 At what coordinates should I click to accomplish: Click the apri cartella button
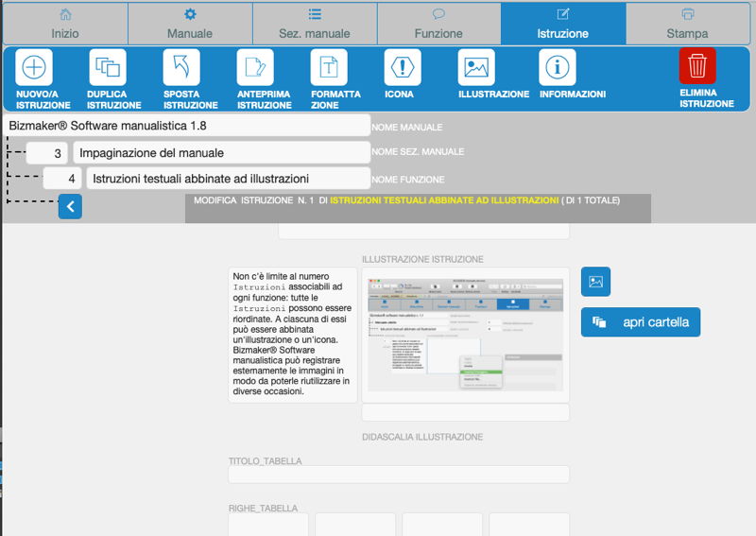click(641, 322)
